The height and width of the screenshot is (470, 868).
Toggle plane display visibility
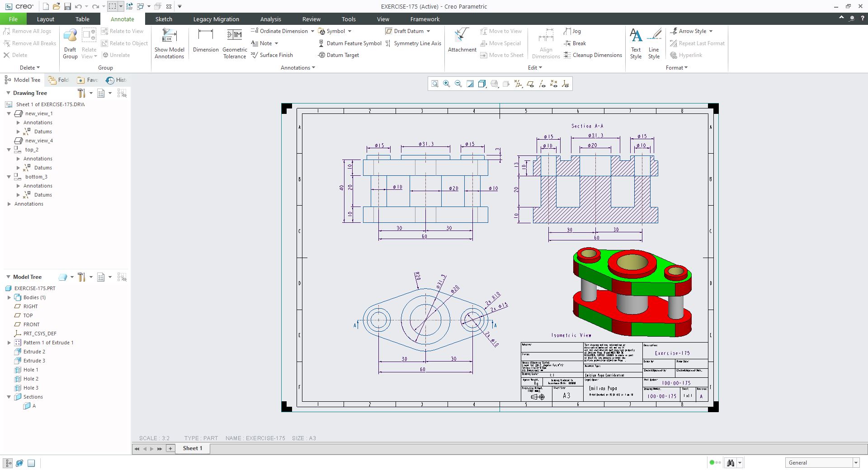pyautogui.click(x=530, y=84)
